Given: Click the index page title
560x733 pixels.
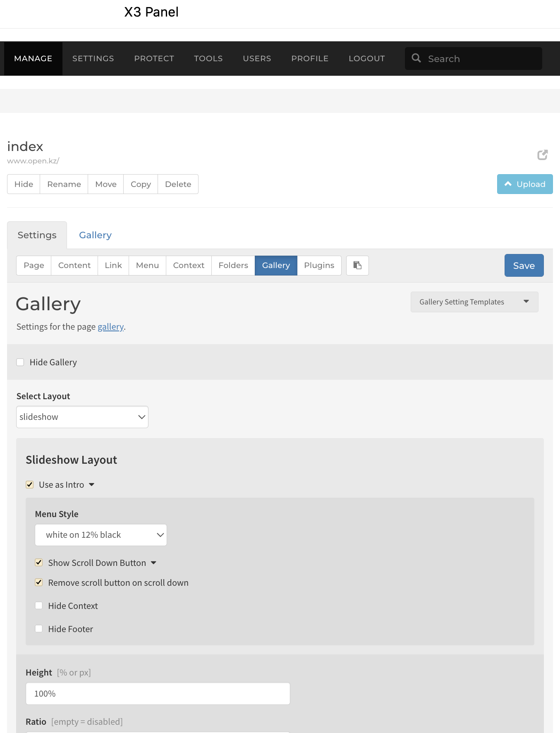Looking at the screenshot, I should tap(25, 146).
